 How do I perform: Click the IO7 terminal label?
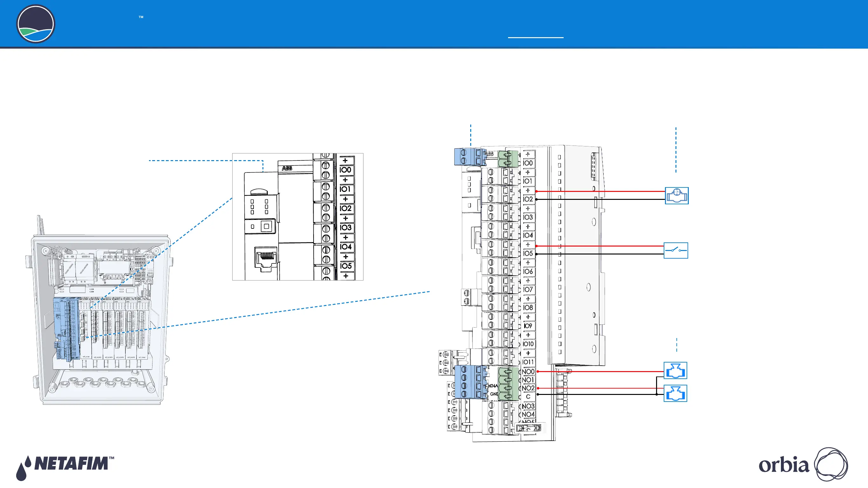(528, 289)
